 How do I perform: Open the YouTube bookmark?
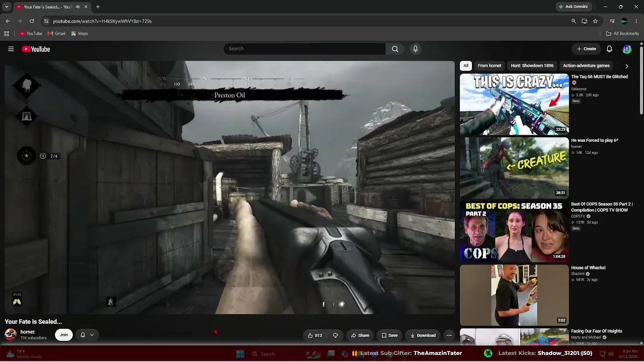tap(31, 34)
